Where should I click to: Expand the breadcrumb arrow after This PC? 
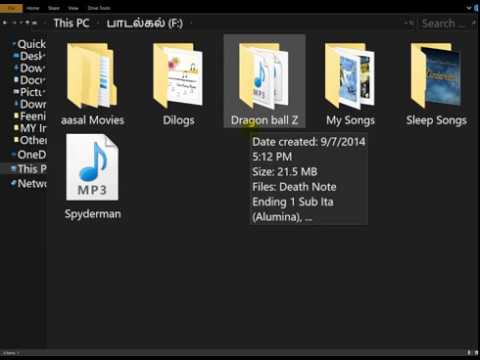(98, 23)
